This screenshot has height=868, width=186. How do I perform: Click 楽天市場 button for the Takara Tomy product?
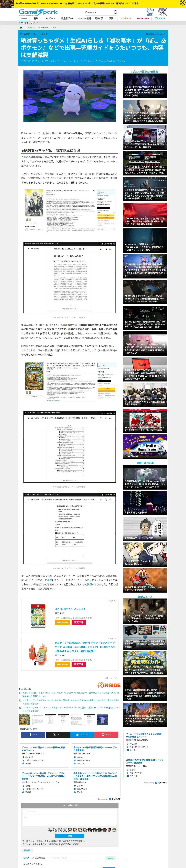[x=78, y=664]
